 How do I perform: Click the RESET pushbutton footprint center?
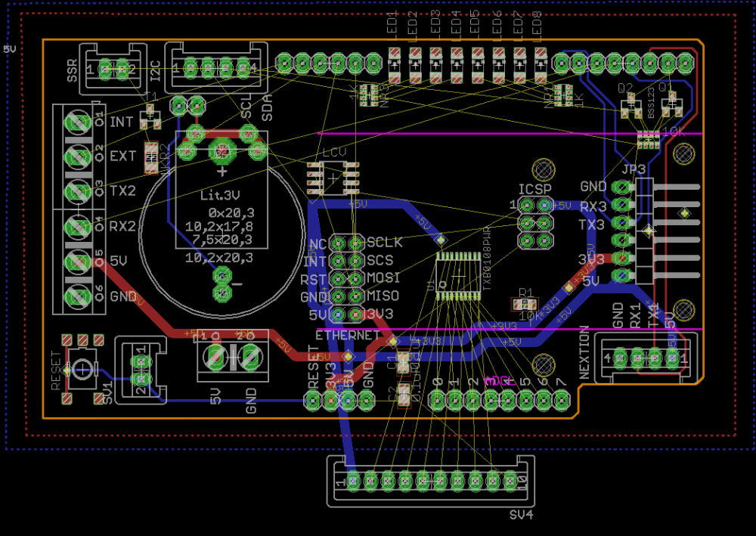point(82,369)
